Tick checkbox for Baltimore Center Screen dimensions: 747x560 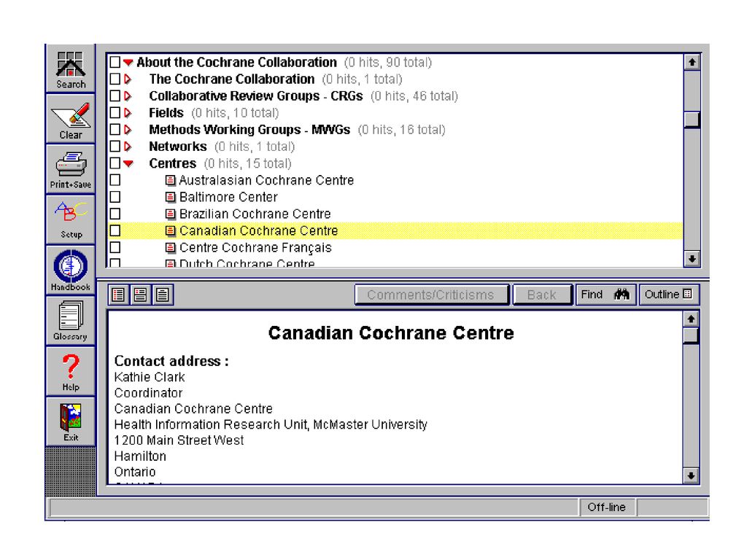click(x=115, y=197)
